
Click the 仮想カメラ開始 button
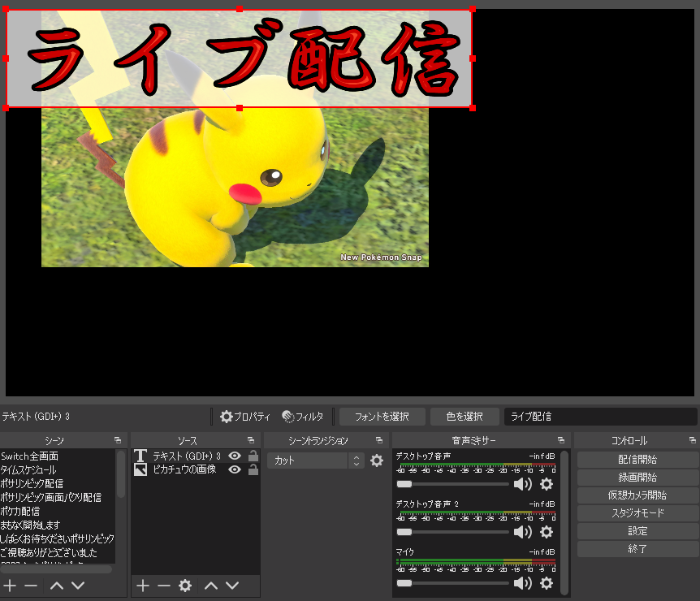[x=637, y=495]
